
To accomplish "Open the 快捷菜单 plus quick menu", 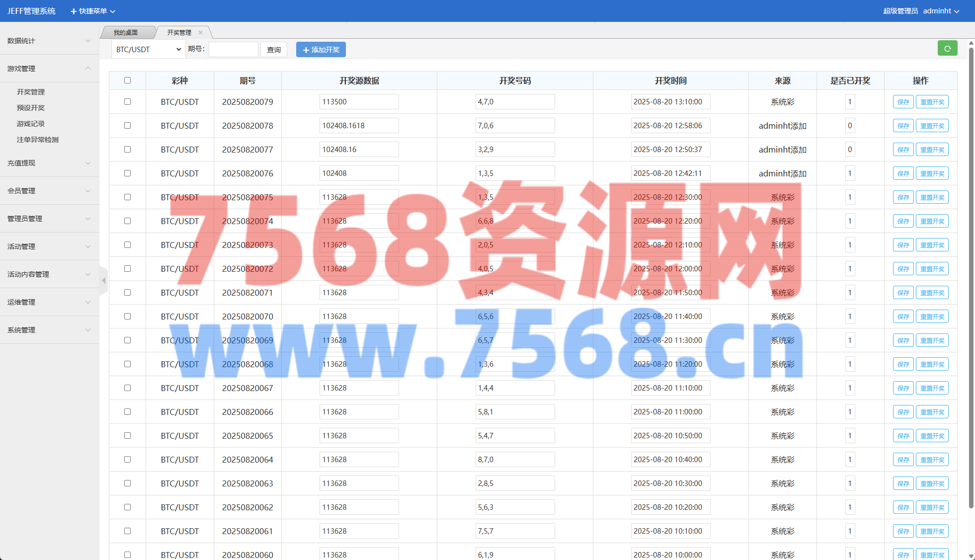I will (x=74, y=11).
